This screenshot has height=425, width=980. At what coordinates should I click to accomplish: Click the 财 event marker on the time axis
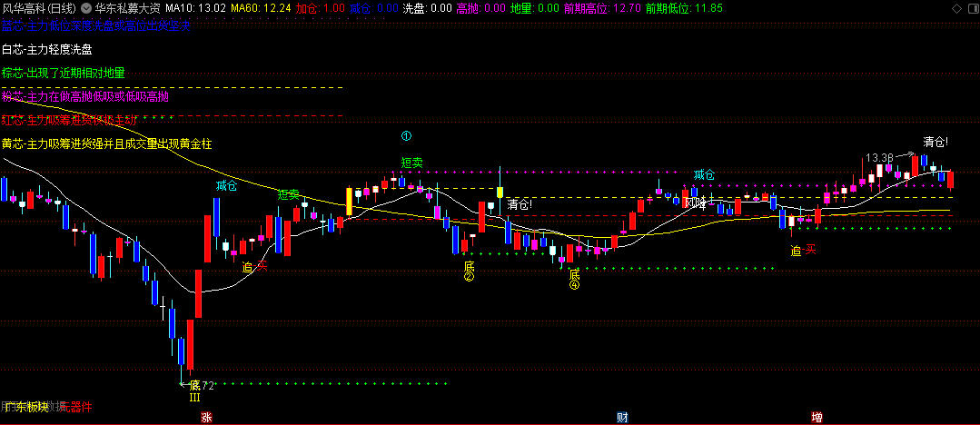(x=621, y=418)
